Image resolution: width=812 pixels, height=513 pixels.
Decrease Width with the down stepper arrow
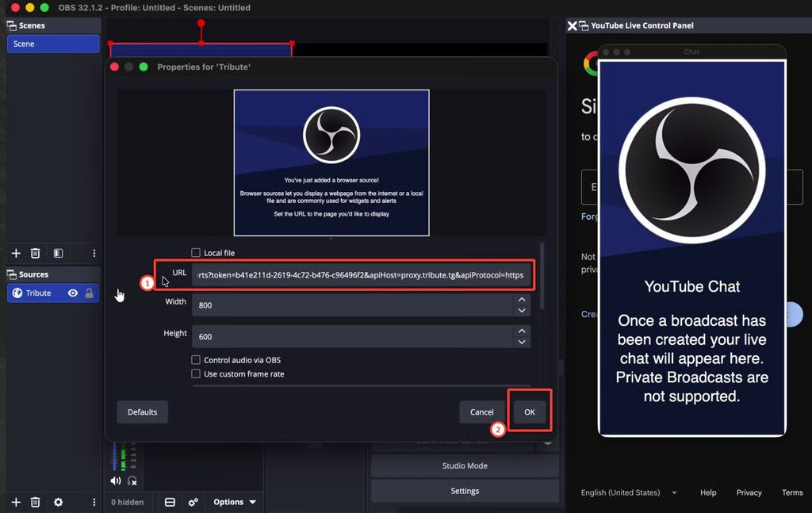coord(522,311)
